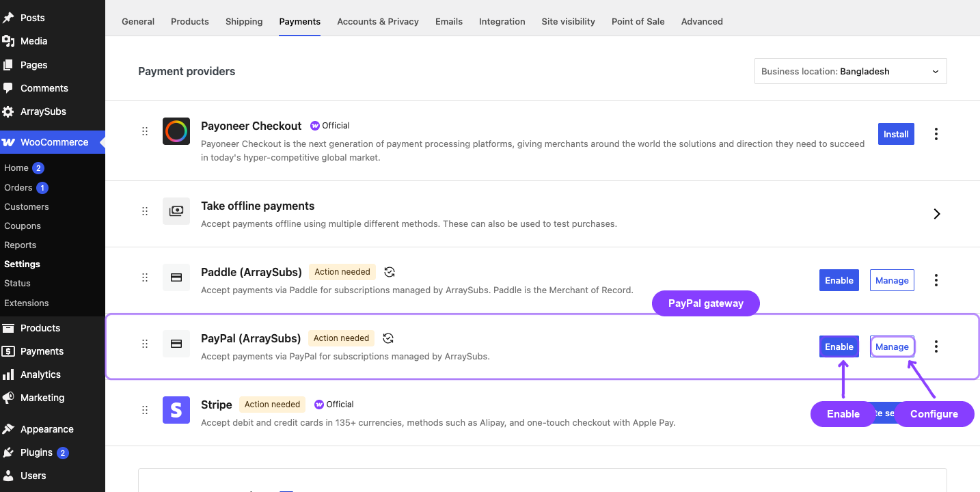Click the Analytics bar chart icon
Screen dimensions: 980x492
[8, 374]
